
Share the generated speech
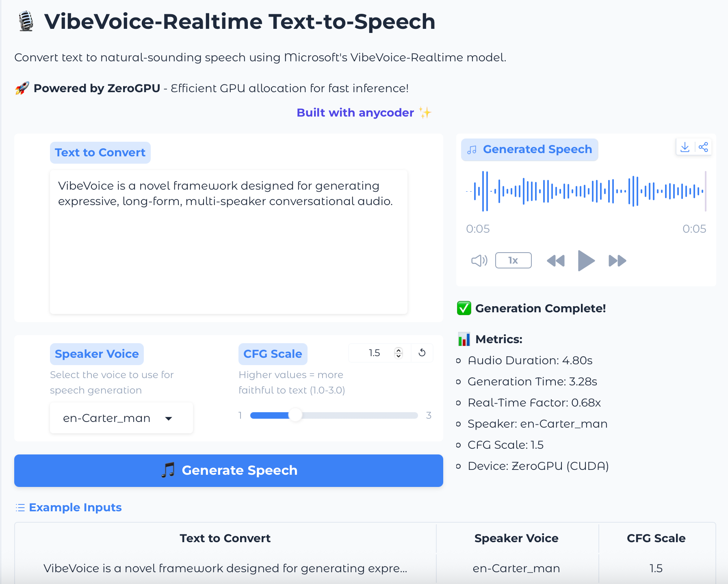pyautogui.click(x=704, y=147)
